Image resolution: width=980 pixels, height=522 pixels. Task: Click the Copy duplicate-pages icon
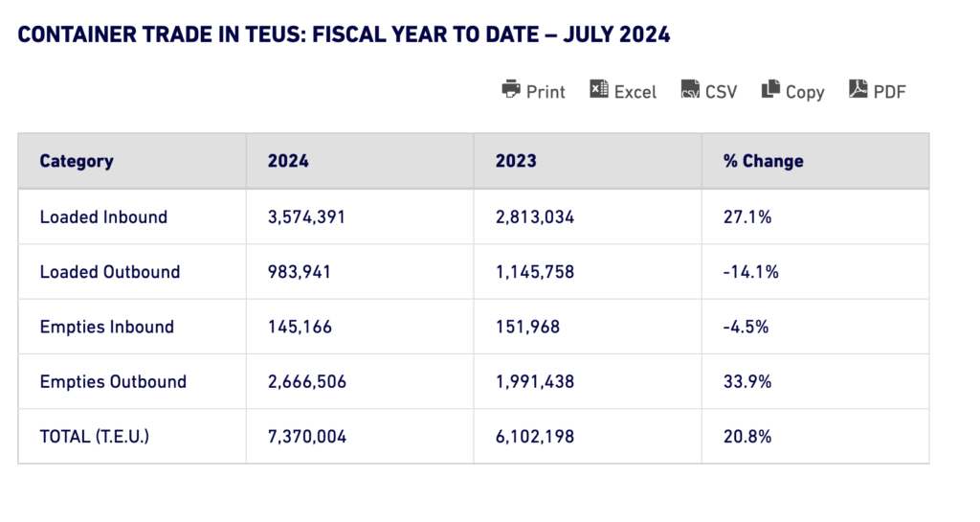tap(770, 89)
